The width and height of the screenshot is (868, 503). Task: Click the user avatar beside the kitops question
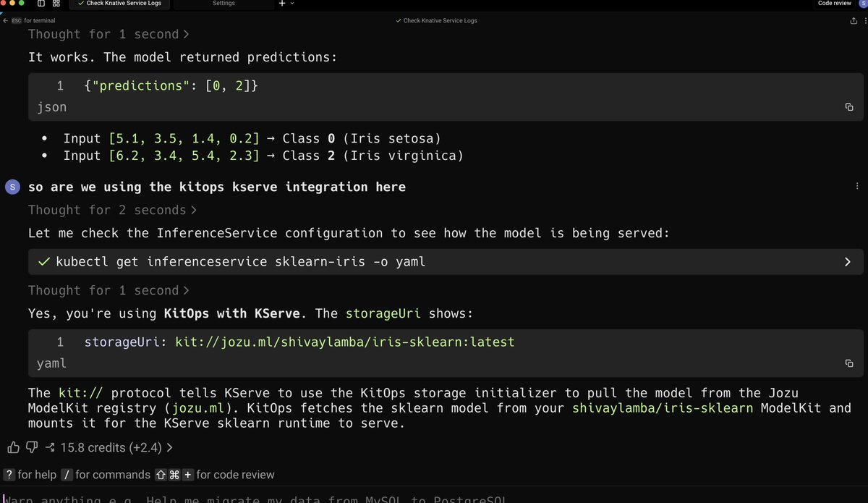[x=12, y=187]
